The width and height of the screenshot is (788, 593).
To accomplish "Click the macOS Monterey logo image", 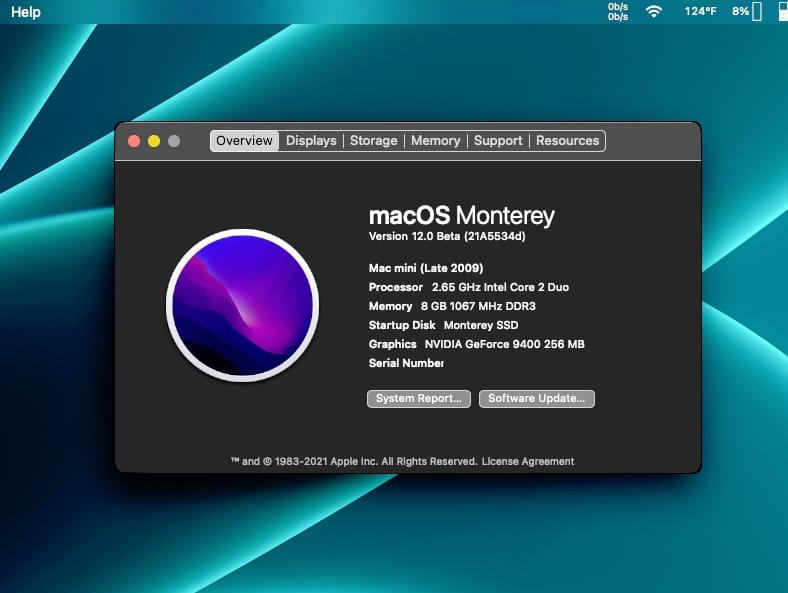I will pos(243,305).
